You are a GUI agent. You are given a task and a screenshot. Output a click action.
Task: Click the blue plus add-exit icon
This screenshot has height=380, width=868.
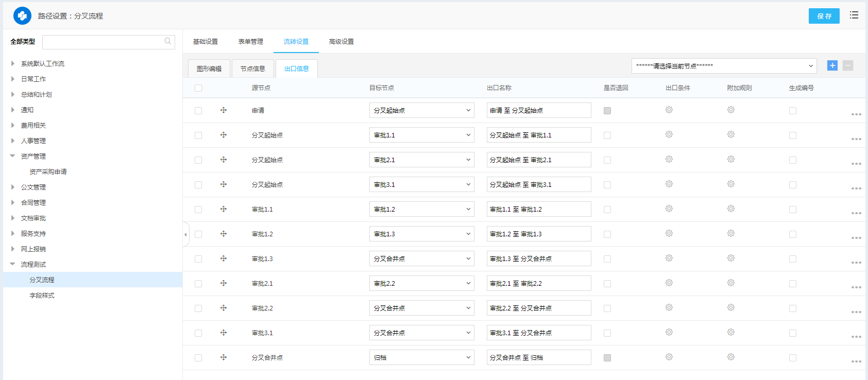coord(832,65)
